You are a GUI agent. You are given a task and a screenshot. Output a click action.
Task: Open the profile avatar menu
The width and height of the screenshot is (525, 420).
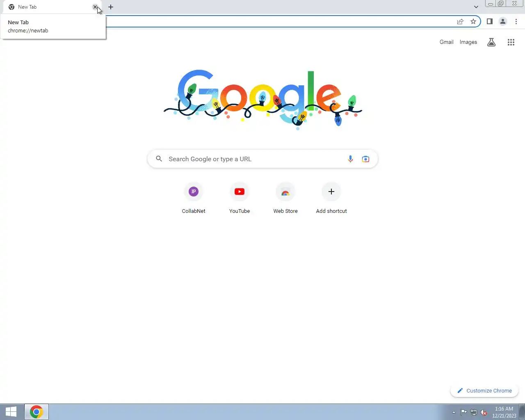pos(503,21)
